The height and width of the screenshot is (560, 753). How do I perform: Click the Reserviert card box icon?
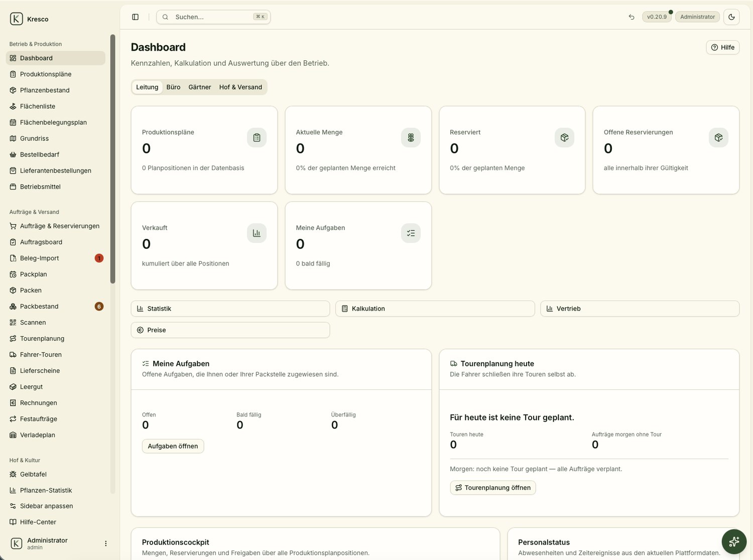[564, 137]
